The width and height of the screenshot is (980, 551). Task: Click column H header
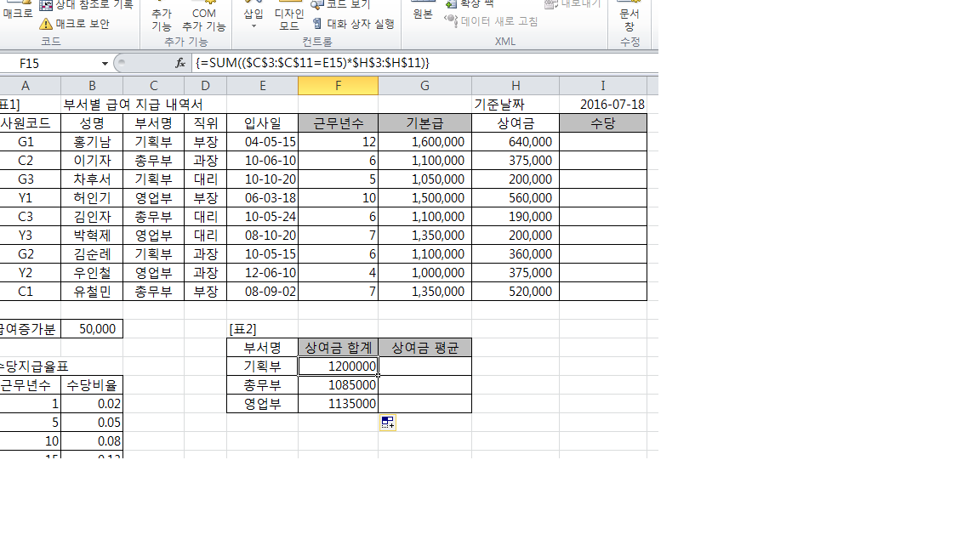516,85
